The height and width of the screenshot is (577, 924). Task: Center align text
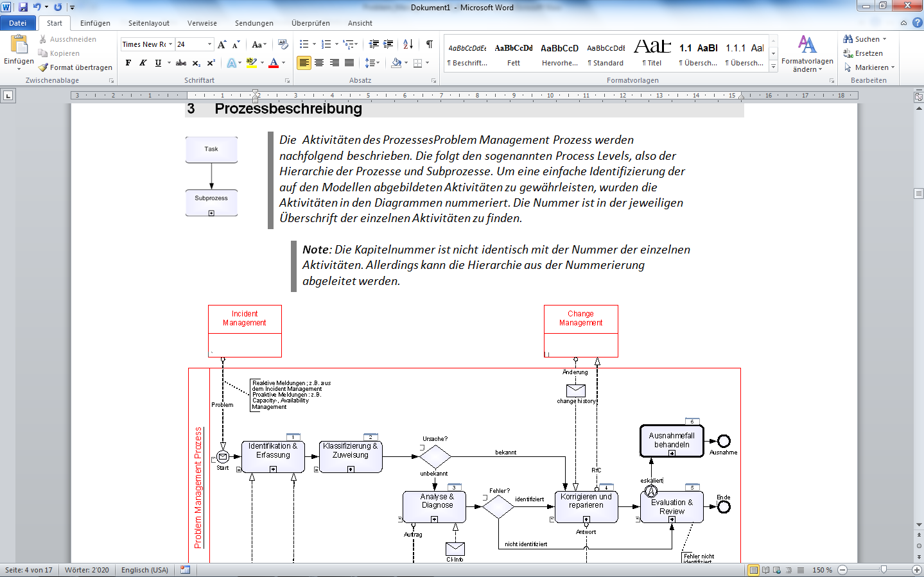click(x=319, y=63)
